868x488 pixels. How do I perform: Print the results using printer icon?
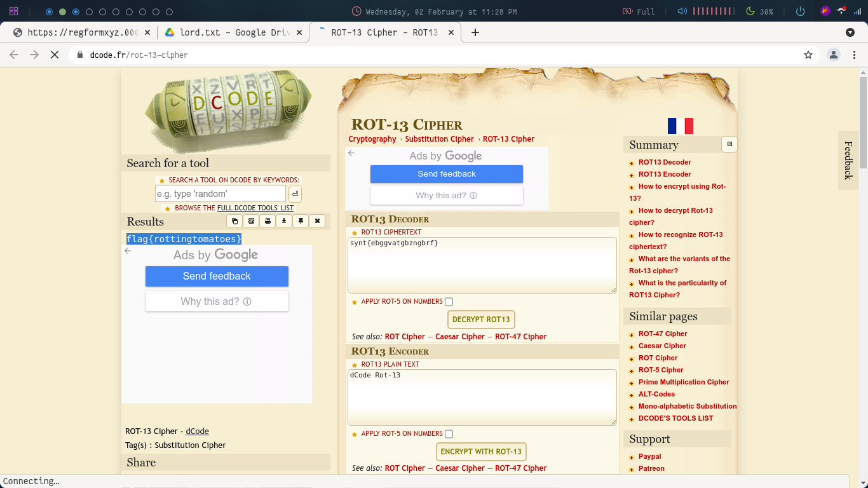[x=268, y=221]
